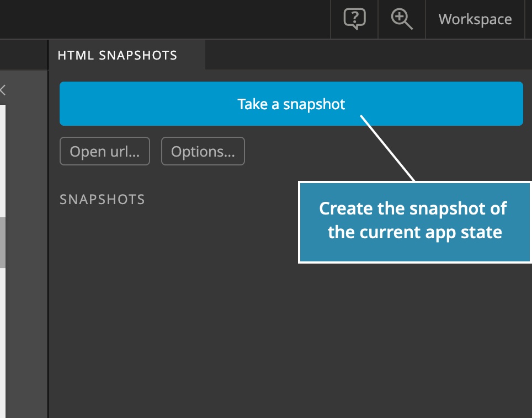
Task: Click the Open url... button
Action: click(105, 151)
